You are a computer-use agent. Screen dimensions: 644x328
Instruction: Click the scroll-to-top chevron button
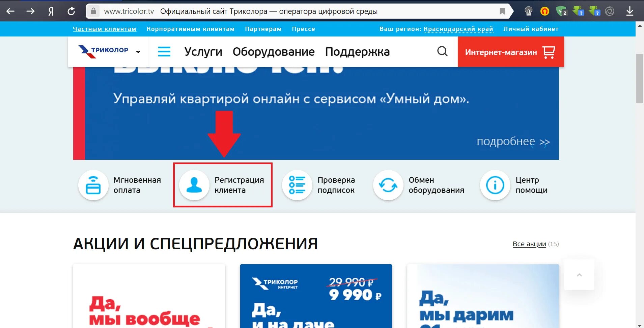pos(579,275)
